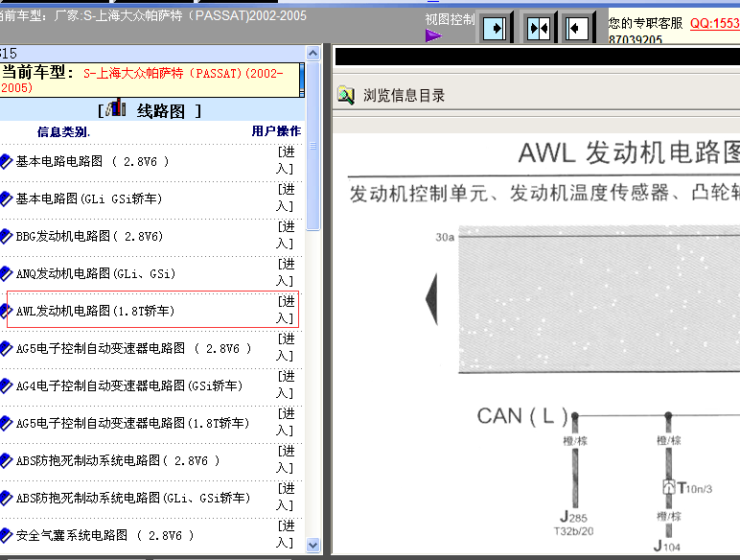Enter ANQ发动机电路图 via [进入]

point(286,272)
